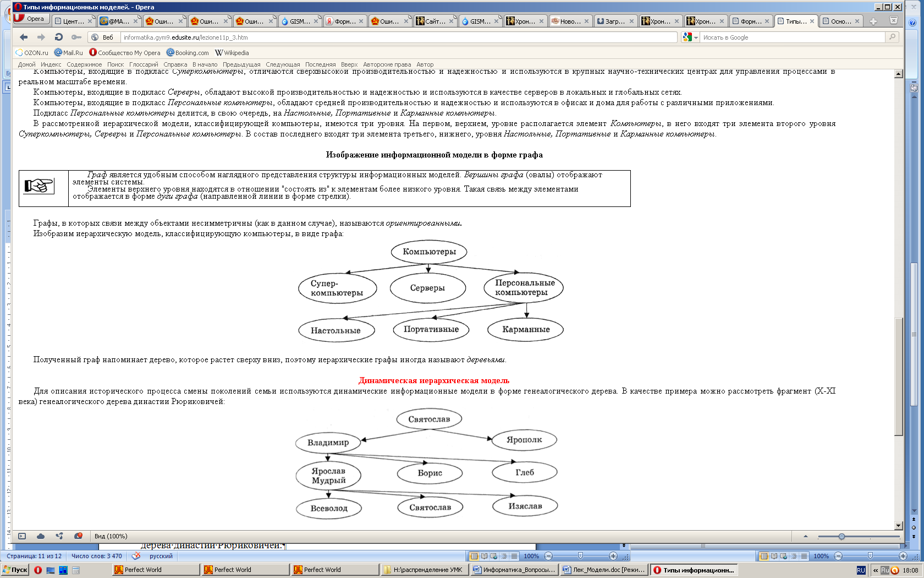Switch to the Цент… tab
The height and width of the screenshot is (578, 924).
[74, 21]
